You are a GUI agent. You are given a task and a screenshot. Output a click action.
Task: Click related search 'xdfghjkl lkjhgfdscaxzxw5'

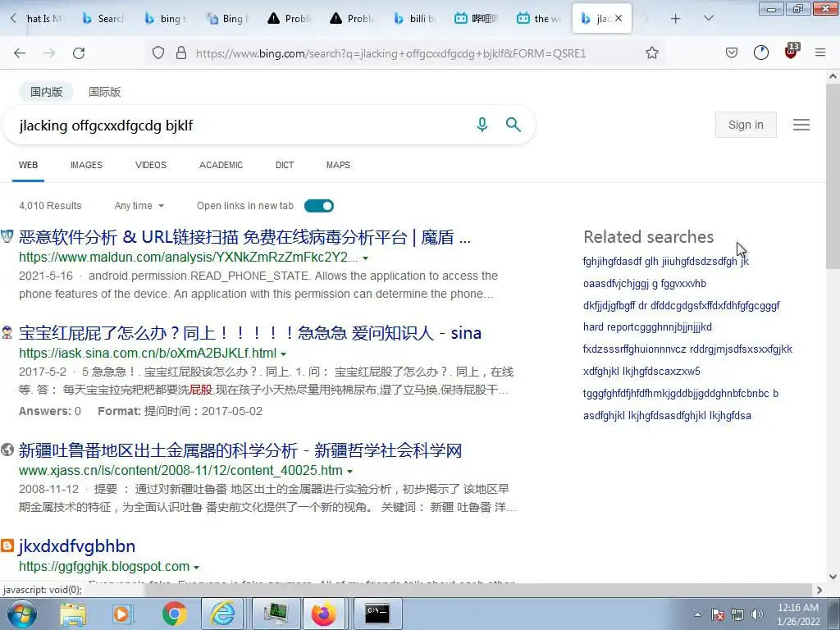pos(641,372)
